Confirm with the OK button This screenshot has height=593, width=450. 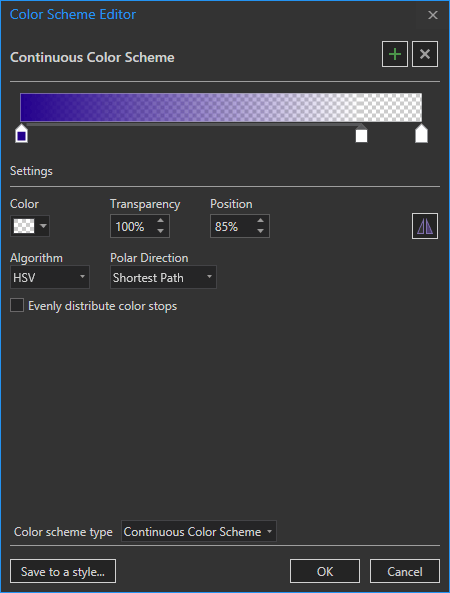coord(325,571)
